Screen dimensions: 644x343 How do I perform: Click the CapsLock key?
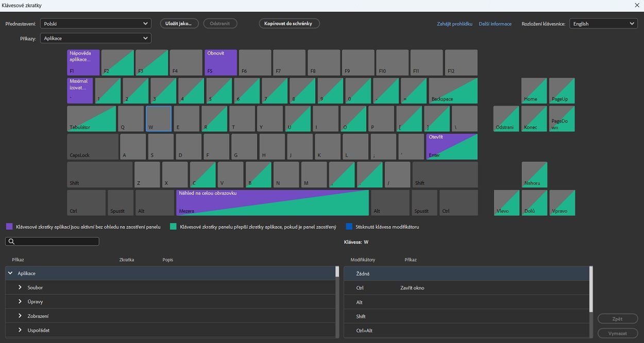pyautogui.click(x=92, y=147)
